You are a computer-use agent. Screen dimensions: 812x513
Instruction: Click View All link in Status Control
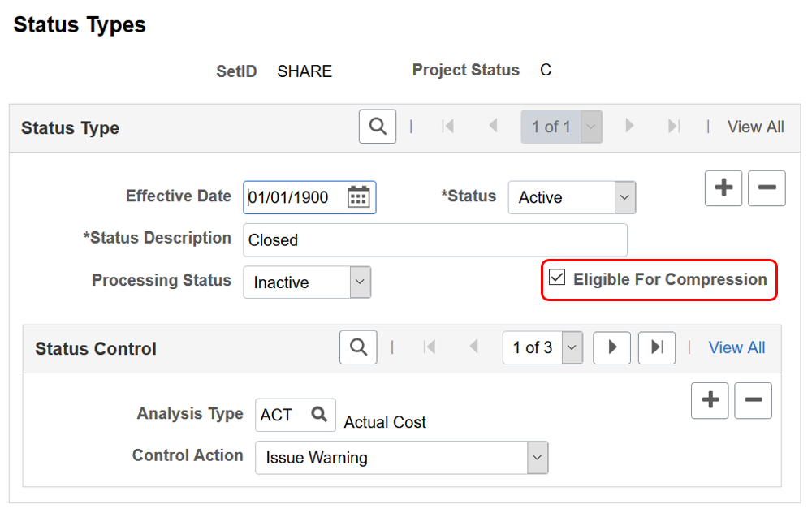pyautogui.click(x=736, y=347)
